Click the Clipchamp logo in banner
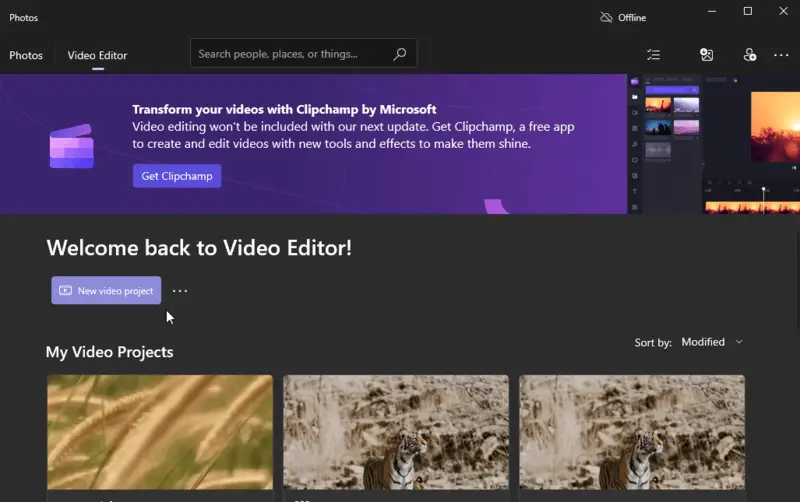 71,146
